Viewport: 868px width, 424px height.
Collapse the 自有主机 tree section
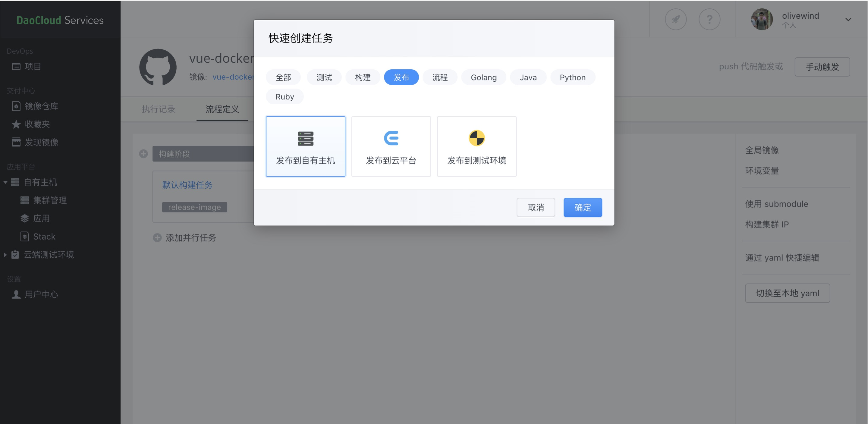point(6,182)
